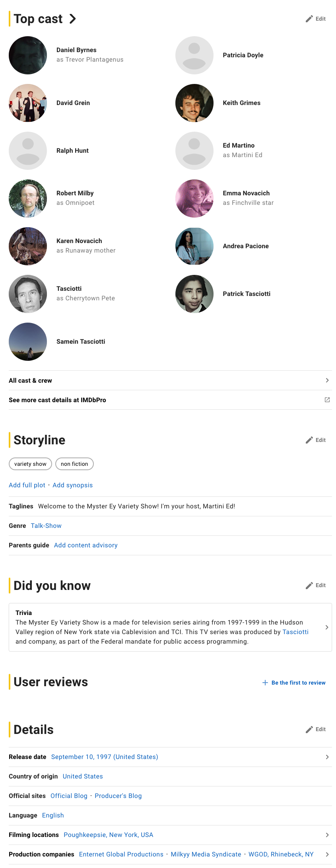Open the Talk-Show genre link
Image resolution: width=336 pixels, height=868 pixels.
click(46, 525)
